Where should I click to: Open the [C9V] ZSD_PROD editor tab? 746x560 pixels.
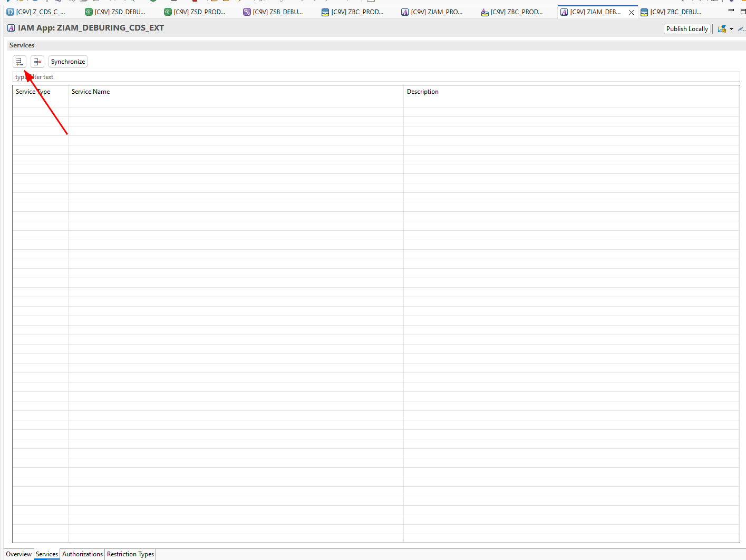point(195,12)
